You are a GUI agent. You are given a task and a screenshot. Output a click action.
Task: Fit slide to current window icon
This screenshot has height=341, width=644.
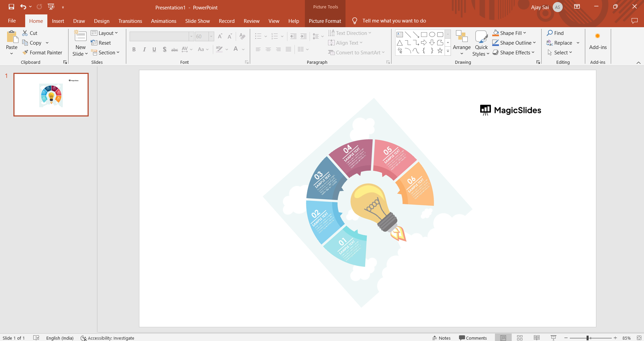[639, 338]
